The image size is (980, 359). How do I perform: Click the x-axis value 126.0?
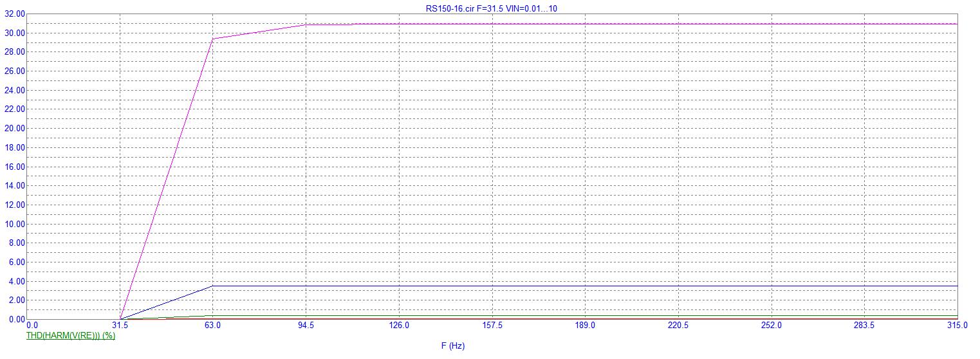point(399,326)
